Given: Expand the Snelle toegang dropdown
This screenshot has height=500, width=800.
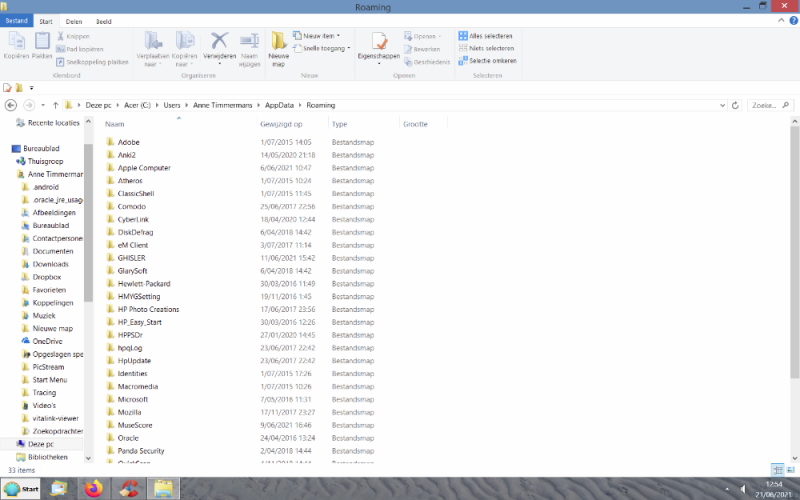Looking at the screenshot, I should point(323,48).
